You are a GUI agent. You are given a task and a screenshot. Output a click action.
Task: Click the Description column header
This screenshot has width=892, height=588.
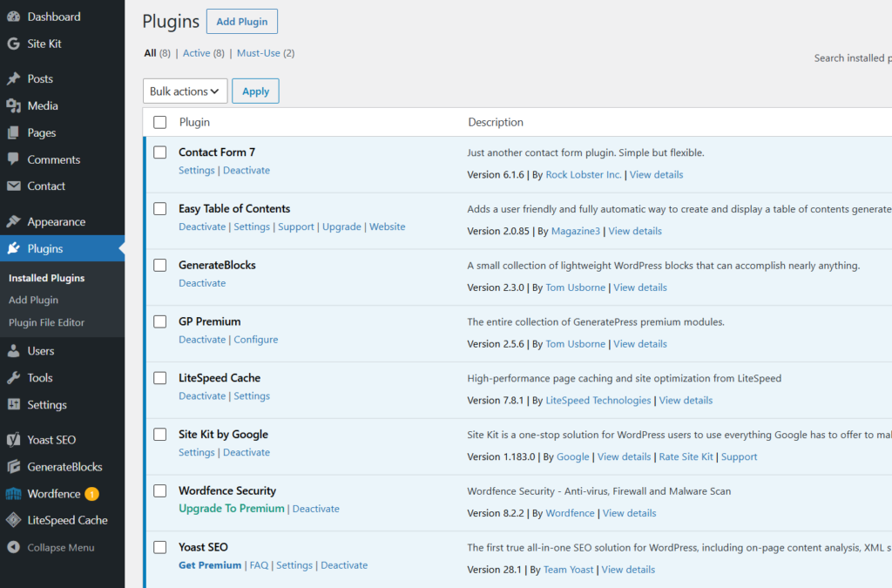coord(496,122)
